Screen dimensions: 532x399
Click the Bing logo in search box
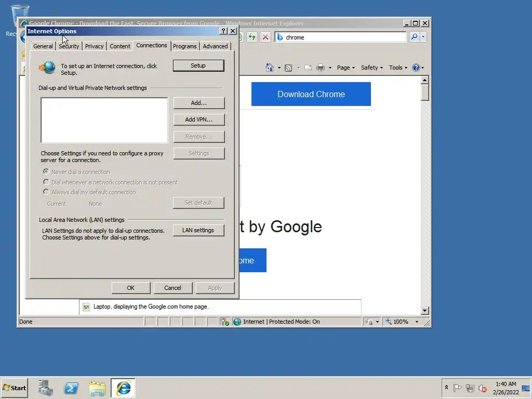(x=280, y=37)
